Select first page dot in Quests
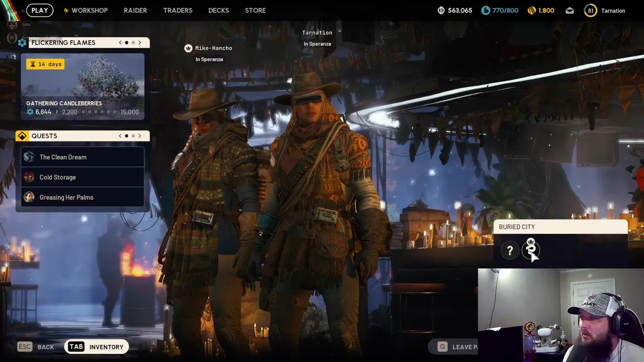The height and width of the screenshot is (362, 644). [126, 136]
